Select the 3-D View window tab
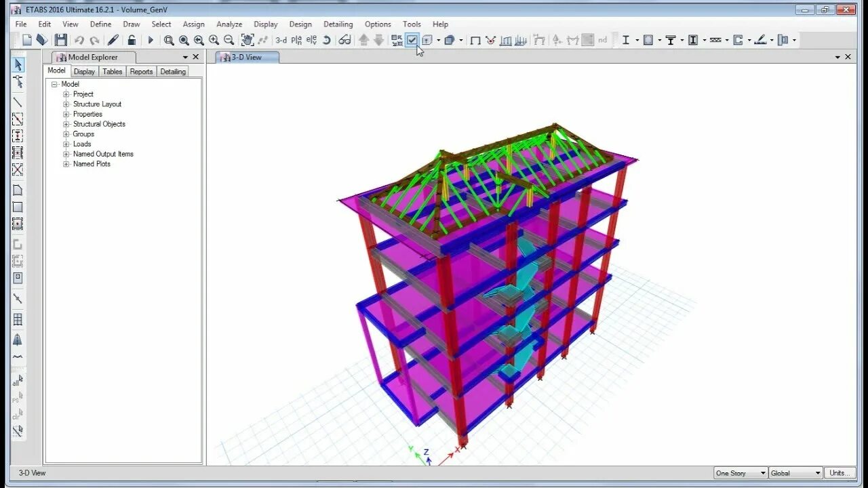 [247, 58]
